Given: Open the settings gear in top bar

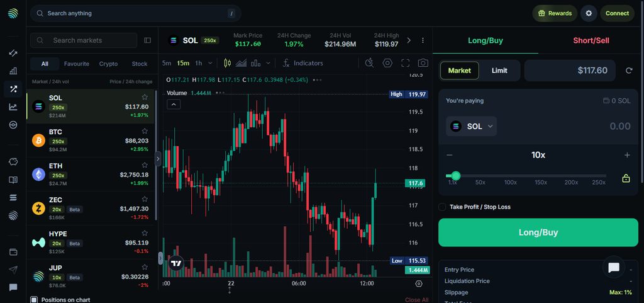Looking at the screenshot, I should 589,14.
